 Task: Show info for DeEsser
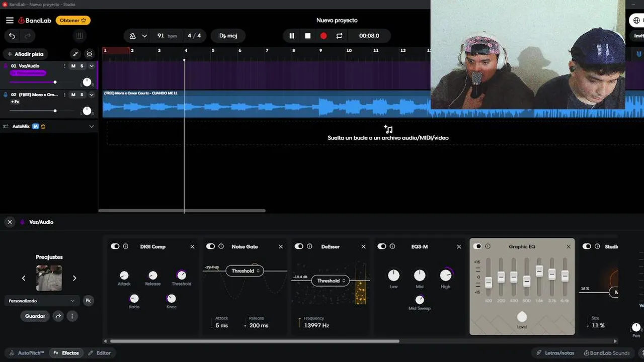coord(309,246)
